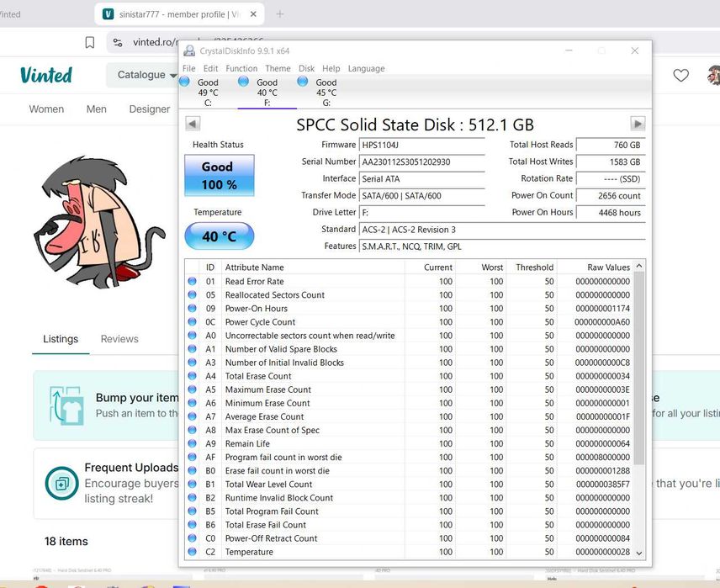Open the Function menu
The image size is (720, 588).
(x=241, y=68)
